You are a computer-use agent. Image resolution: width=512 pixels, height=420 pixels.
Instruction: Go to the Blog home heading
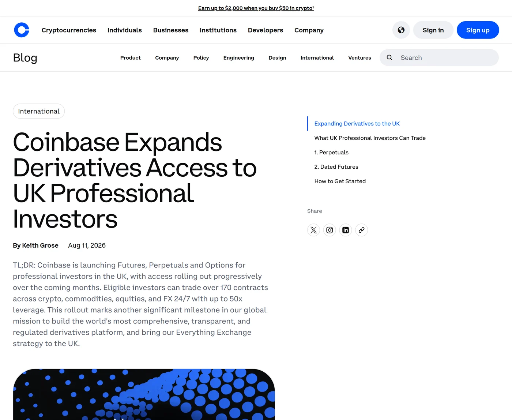[x=25, y=57]
